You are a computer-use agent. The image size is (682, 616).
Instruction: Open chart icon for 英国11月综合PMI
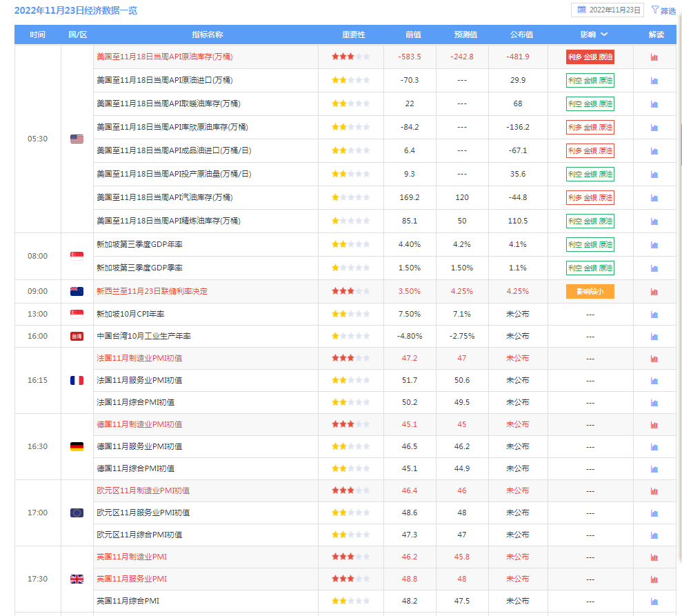click(654, 602)
